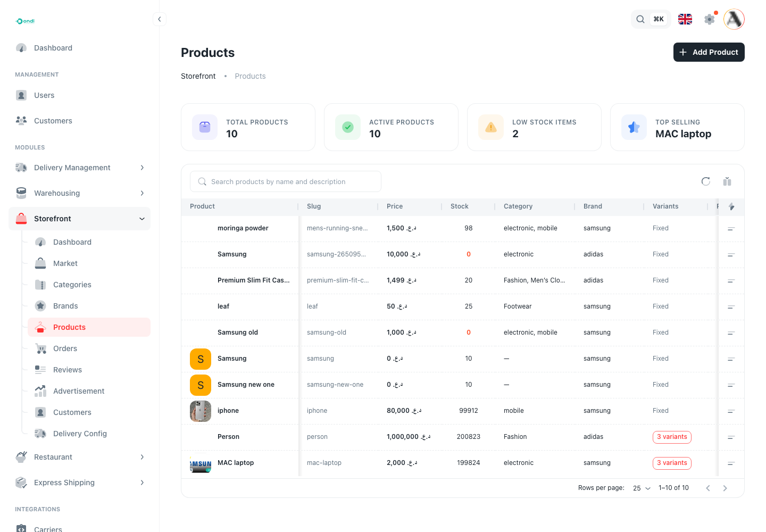The height and width of the screenshot is (532, 766).
Task: Select the Products subpage
Action: coord(89,327)
